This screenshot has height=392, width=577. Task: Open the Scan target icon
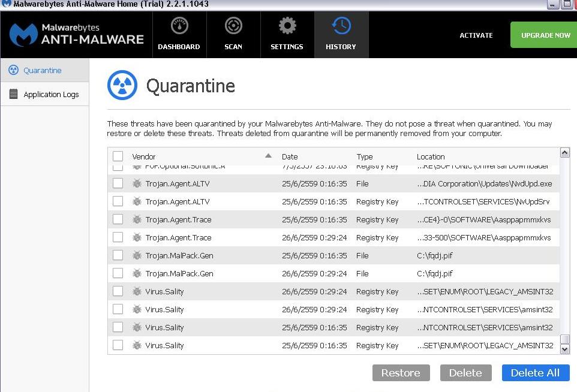[x=233, y=26]
